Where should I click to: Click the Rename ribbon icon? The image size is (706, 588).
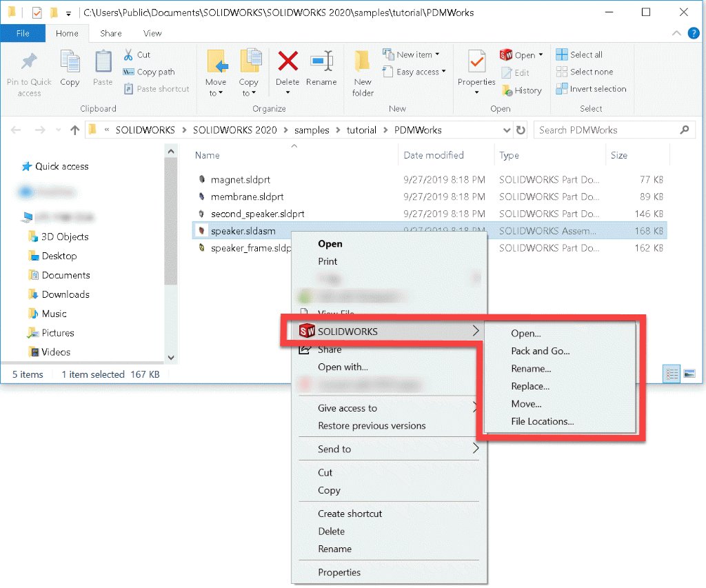pyautogui.click(x=321, y=61)
